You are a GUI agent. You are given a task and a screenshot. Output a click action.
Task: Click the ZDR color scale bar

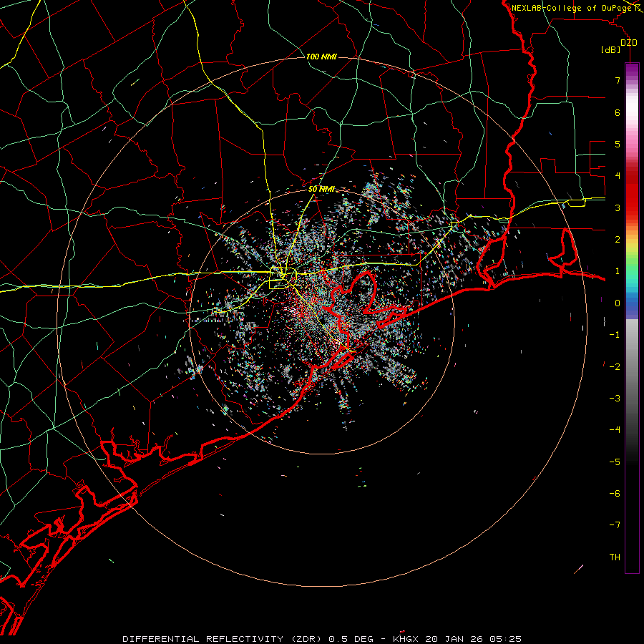click(632, 318)
